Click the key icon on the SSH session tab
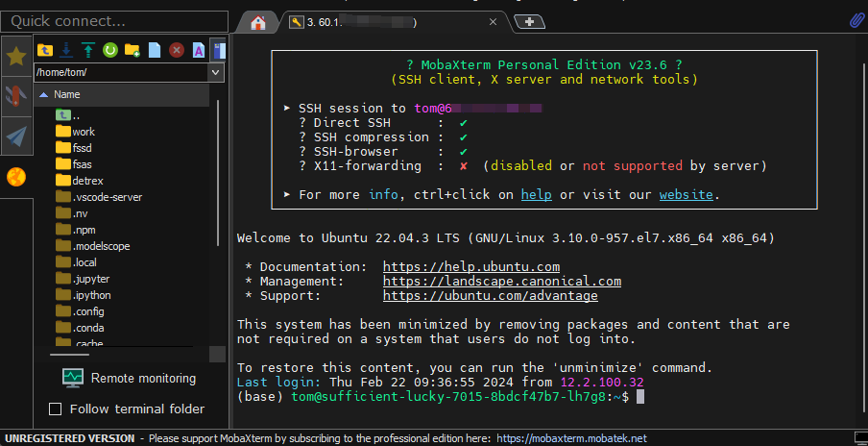The width and height of the screenshot is (868, 446). [298, 22]
